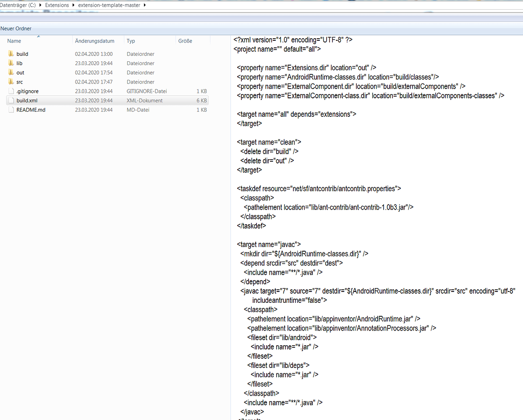Viewport: 523px width, 420px height.
Task: Click the ant-contrib pathelement line
Action: click(x=329, y=207)
